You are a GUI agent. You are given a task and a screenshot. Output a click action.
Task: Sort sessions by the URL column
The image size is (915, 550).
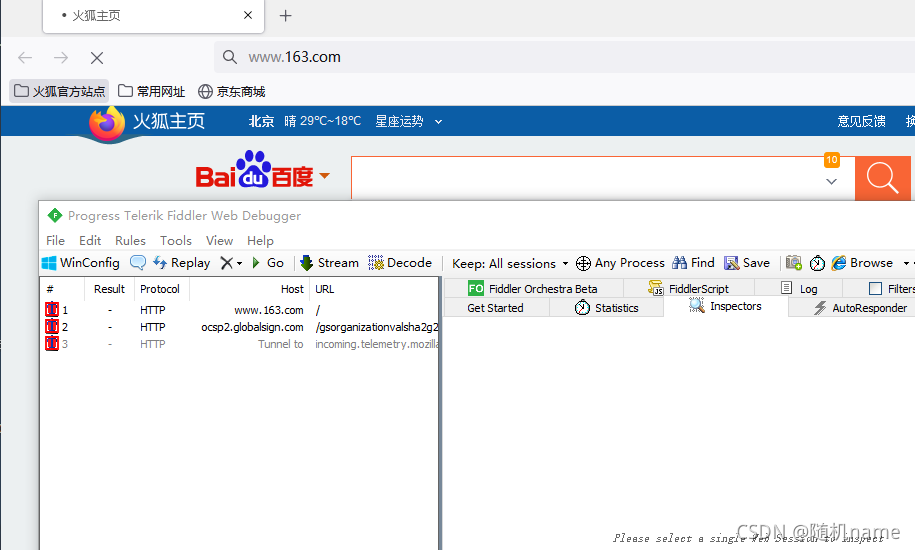click(x=374, y=289)
